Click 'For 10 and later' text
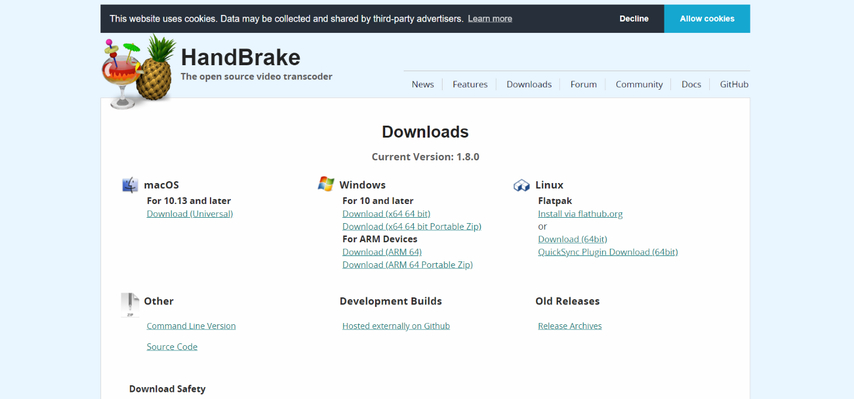This screenshot has width=854, height=399. pos(377,201)
